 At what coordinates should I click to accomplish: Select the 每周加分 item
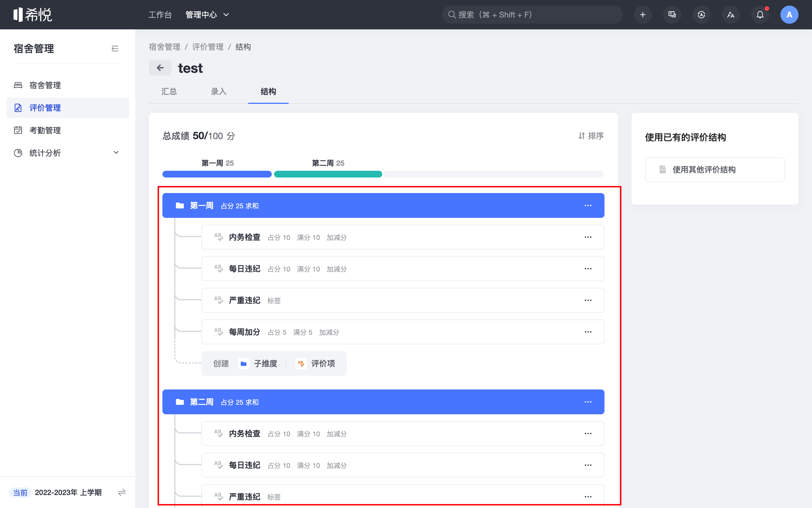coord(403,332)
